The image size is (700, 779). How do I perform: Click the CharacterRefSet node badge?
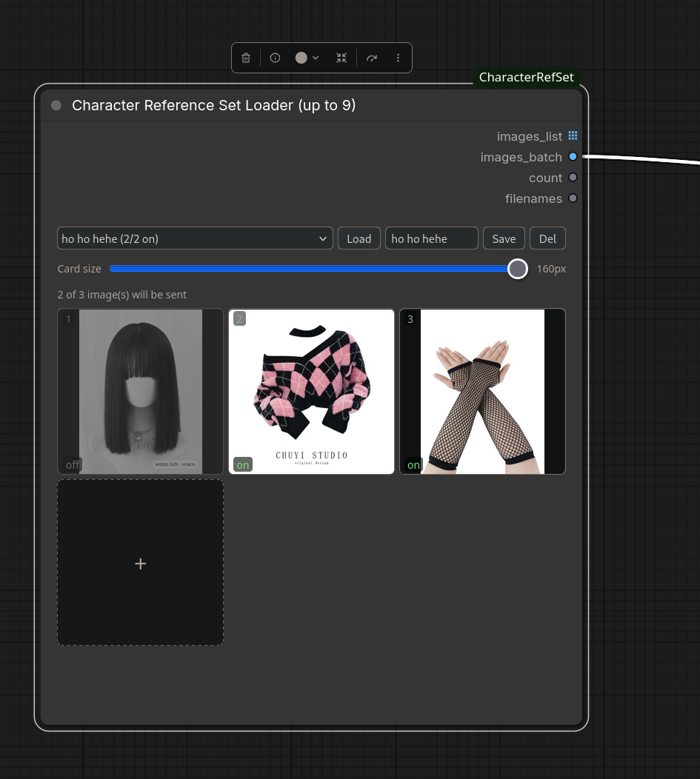(x=526, y=77)
